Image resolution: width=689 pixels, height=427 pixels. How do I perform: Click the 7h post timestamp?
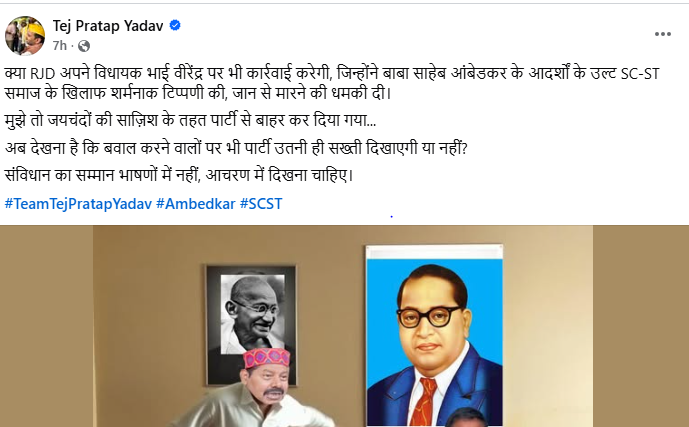(x=60, y=45)
